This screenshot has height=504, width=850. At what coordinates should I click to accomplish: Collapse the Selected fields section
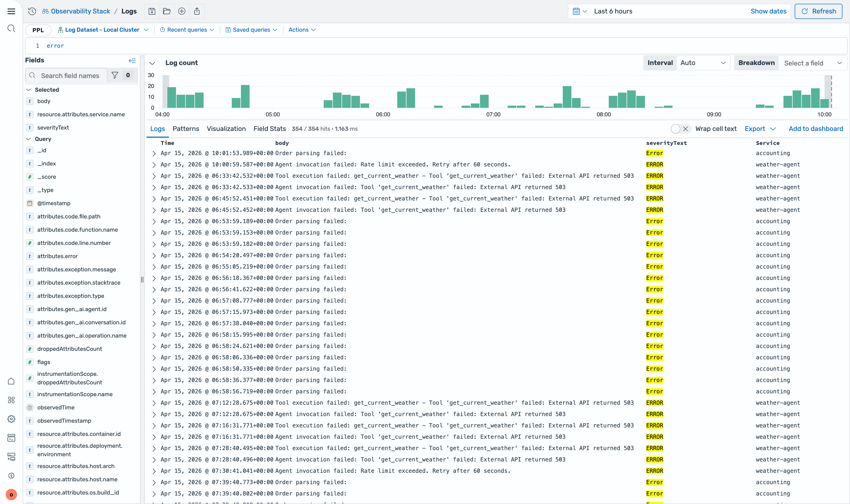pyautogui.click(x=29, y=90)
